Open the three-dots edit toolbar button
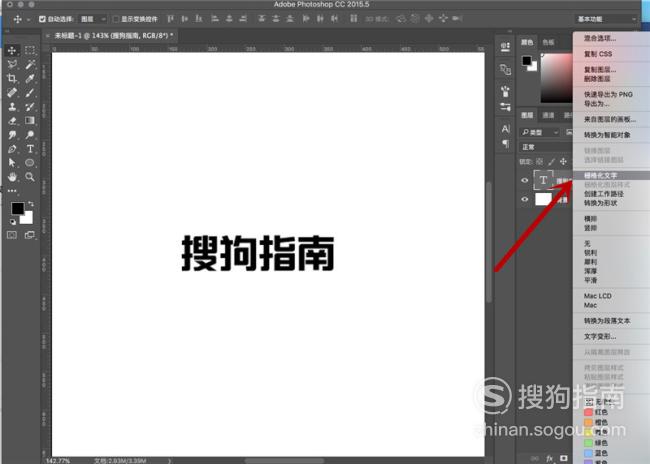The image size is (650, 464). pos(12,191)
